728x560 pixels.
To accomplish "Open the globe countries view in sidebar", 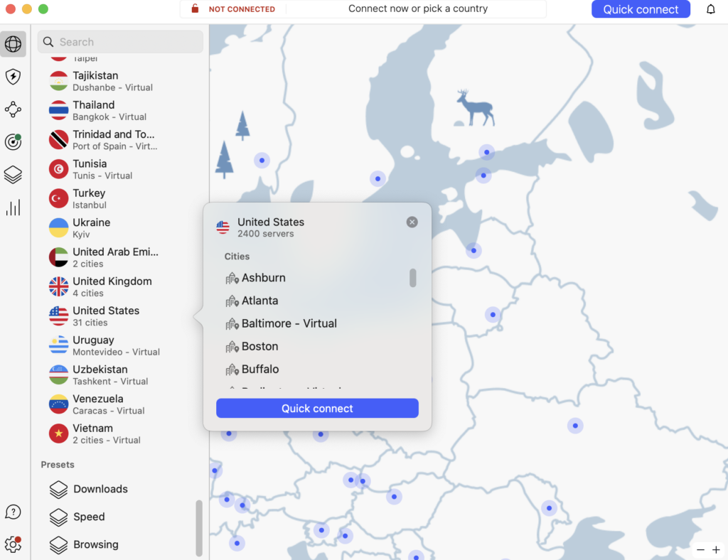I will (13, 44).
